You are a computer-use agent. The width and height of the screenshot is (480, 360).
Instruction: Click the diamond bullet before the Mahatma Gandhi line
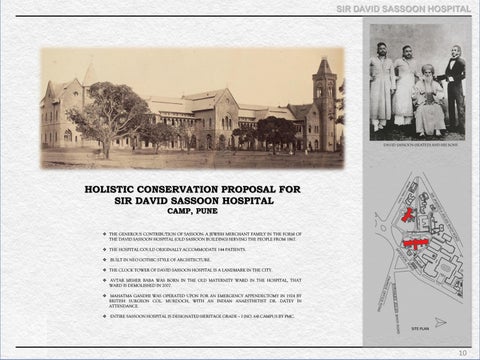click(x=105, y=296)
